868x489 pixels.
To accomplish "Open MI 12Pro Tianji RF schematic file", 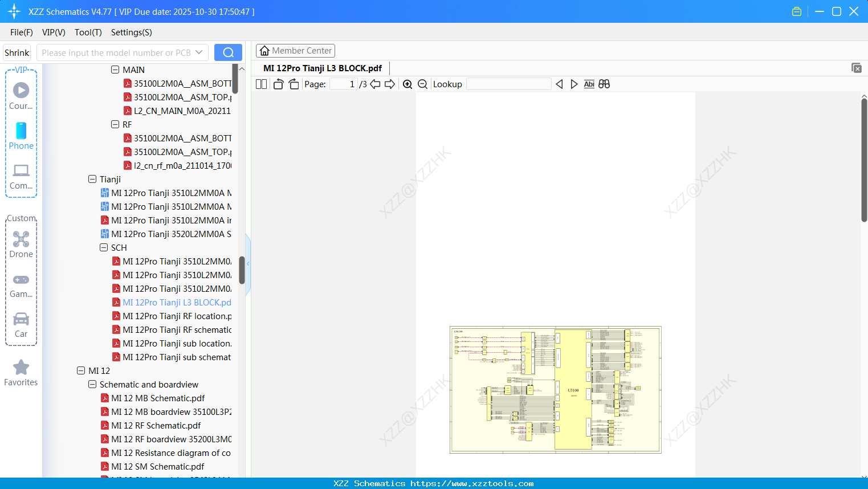I will click(172, 329).
